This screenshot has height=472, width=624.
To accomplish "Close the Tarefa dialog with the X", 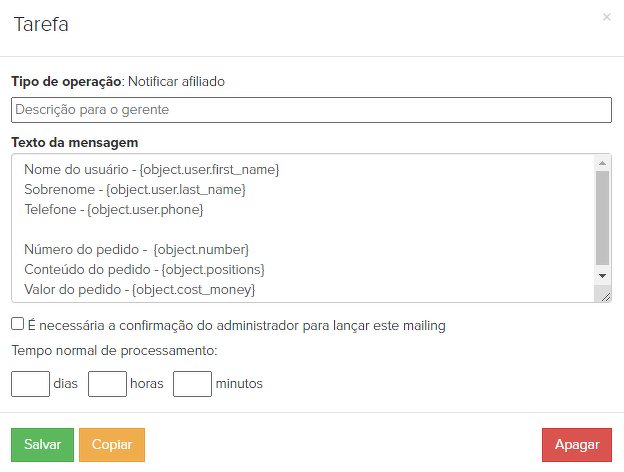I will (606, 17).
